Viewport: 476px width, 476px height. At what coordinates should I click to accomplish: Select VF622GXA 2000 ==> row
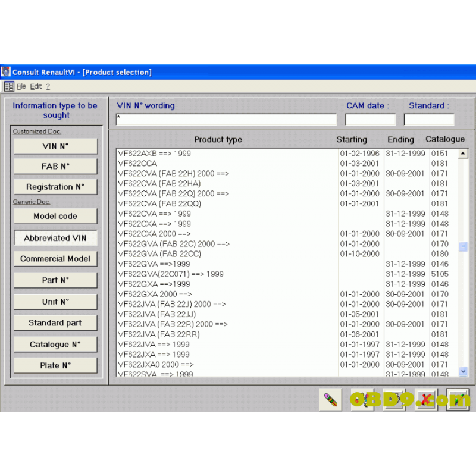coord(287,294)
